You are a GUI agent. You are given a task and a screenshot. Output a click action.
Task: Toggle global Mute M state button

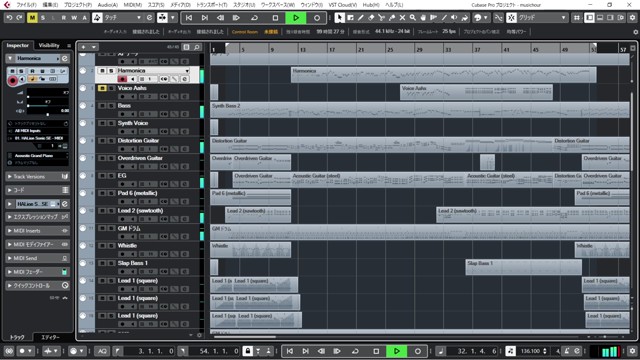[32, 18]
